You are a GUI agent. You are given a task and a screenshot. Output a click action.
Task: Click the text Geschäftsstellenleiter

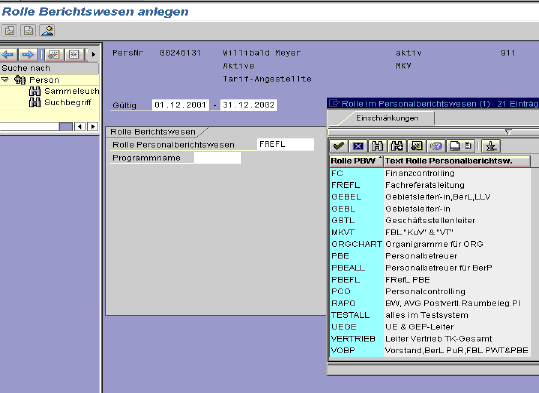(x=430, y=220)
